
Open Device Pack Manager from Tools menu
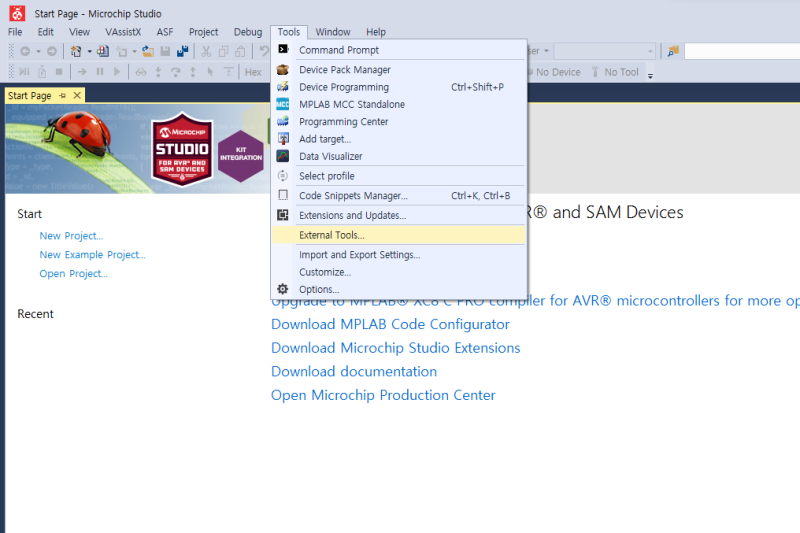[344, 70]
